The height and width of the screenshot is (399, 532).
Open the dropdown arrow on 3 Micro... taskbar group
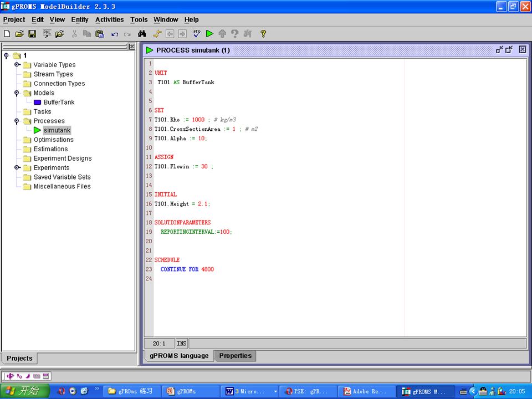[275, 392]
